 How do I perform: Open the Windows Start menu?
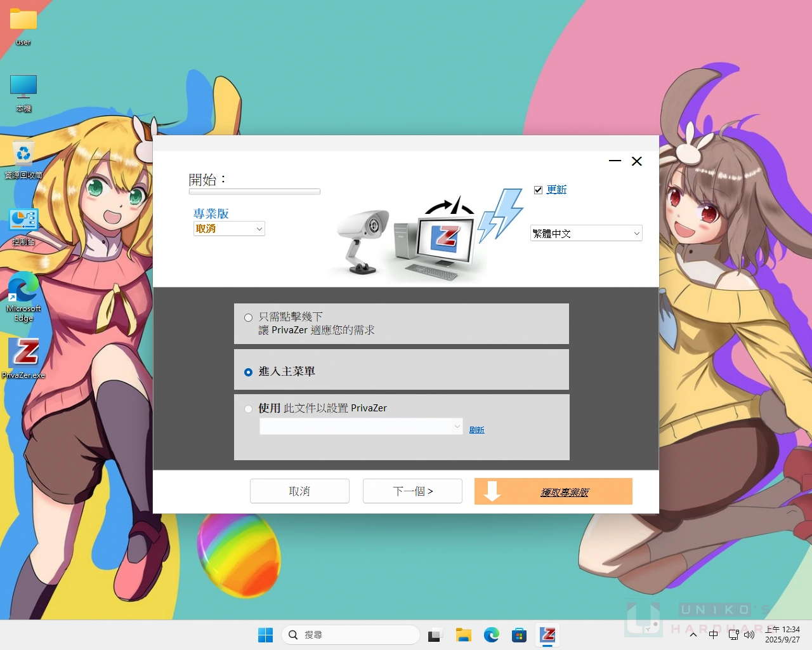(265, 635)
